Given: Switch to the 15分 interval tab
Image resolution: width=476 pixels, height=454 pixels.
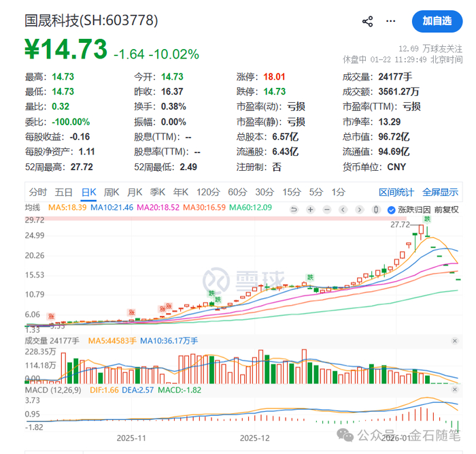Looking at the screenshot, I should (x=292, y=192).
